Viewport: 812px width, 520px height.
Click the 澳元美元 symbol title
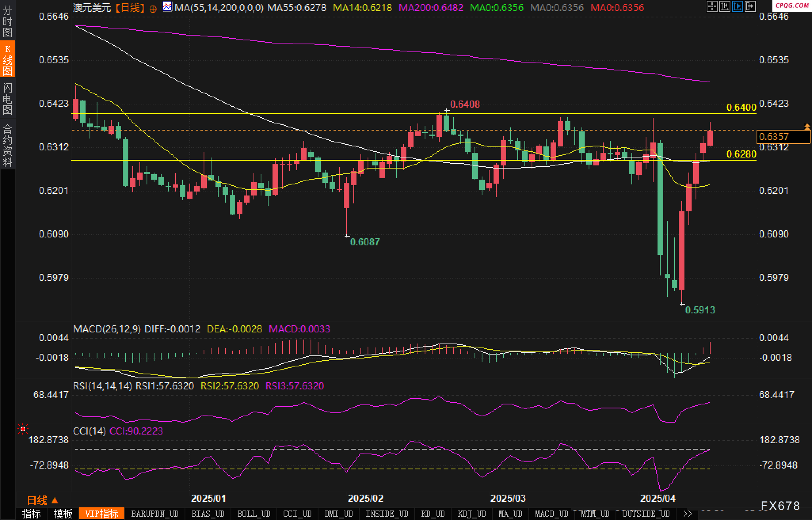[92, 8]
